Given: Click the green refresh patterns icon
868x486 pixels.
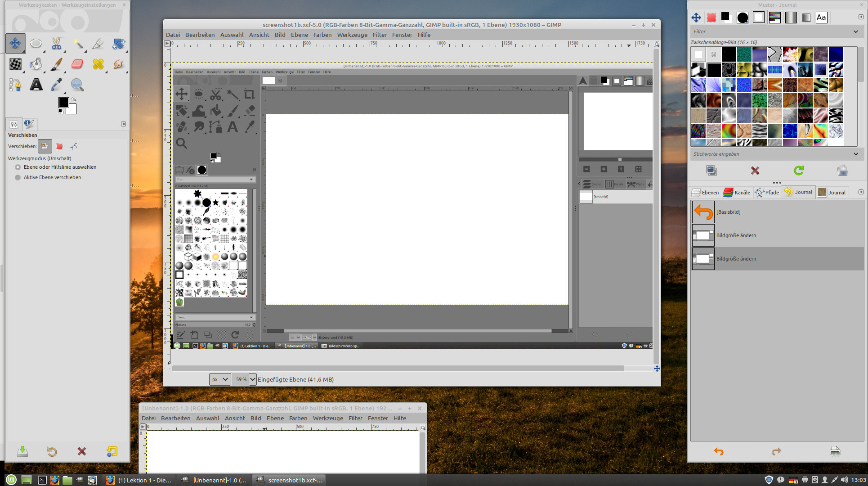Looking at the screenshot, I should (799, 171).
